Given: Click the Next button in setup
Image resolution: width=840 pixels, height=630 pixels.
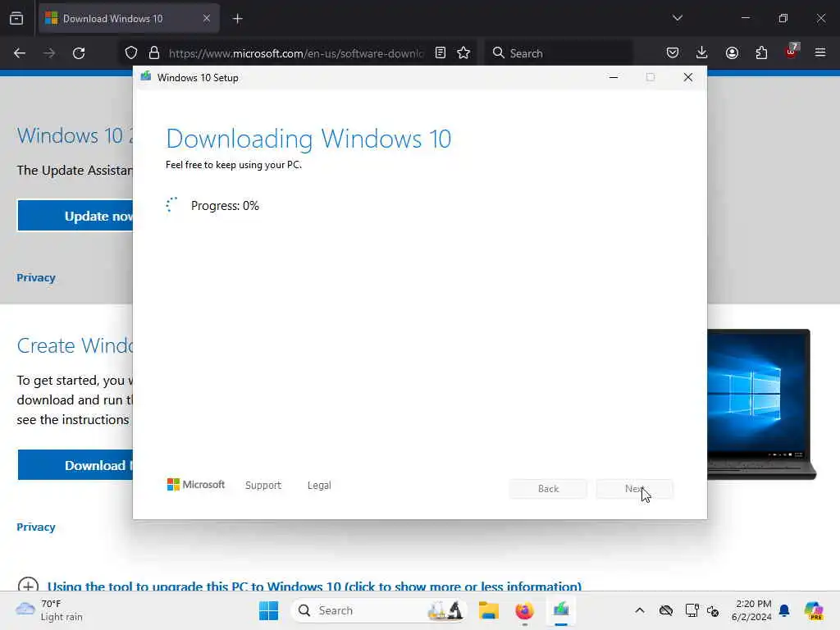Looking at the screenshot, I should [634, 489].
